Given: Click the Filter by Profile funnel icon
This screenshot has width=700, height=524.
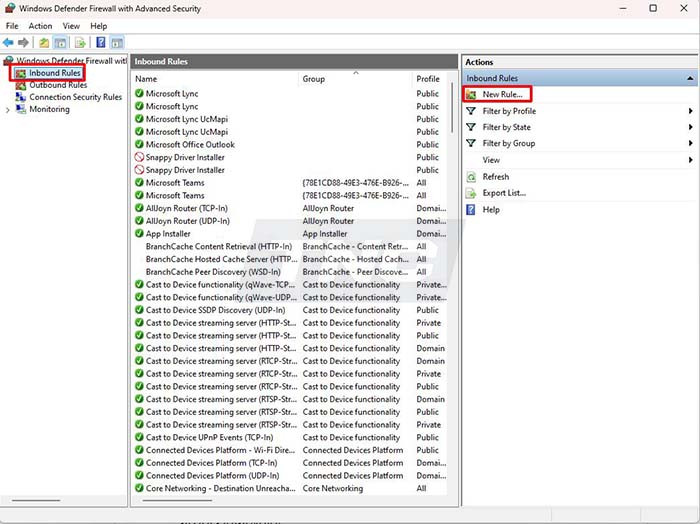Looking at the screenshot, I should 471,111.
